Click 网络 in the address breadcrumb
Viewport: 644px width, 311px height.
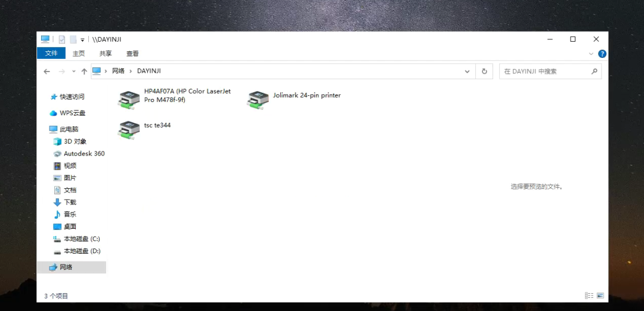tap(119, 71)
